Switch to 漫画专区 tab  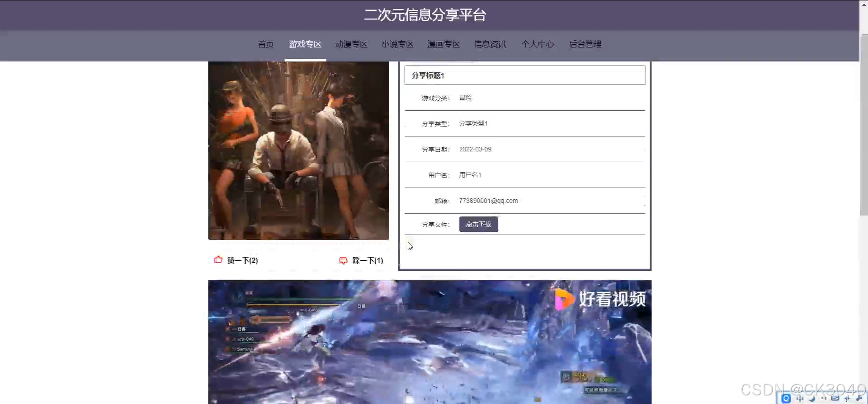(443, 44)
